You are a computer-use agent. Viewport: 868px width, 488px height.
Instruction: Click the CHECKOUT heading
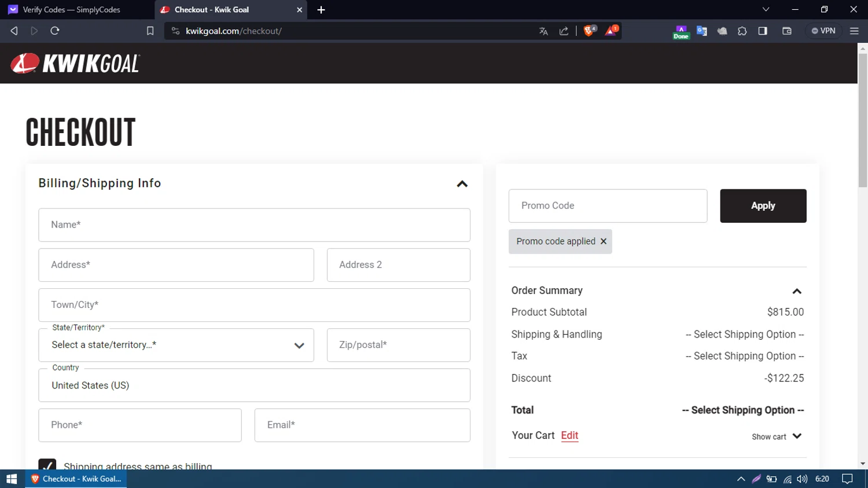(80, 132)
